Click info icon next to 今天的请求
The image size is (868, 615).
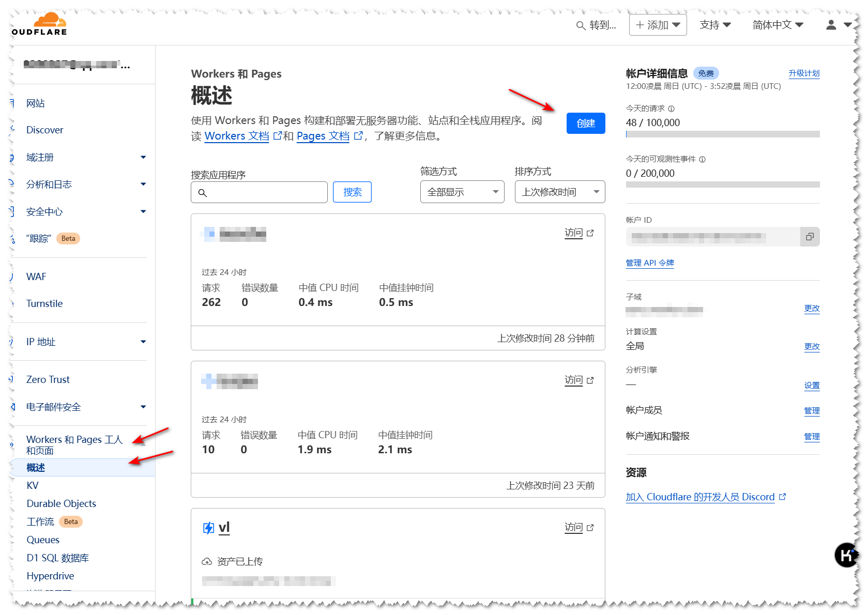671,109
